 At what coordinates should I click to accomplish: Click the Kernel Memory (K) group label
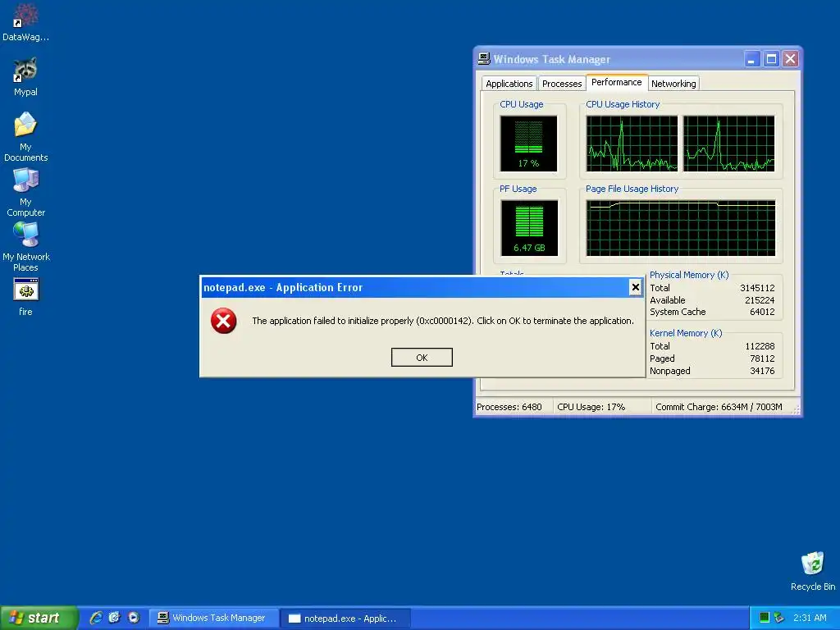pyautogui.click(x=686, y=333)
